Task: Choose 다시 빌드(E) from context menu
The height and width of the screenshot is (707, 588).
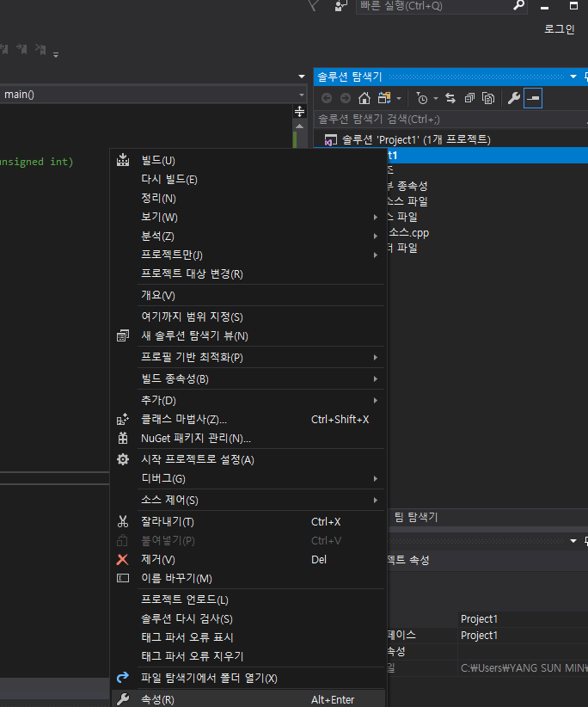Action: (169, 180)
